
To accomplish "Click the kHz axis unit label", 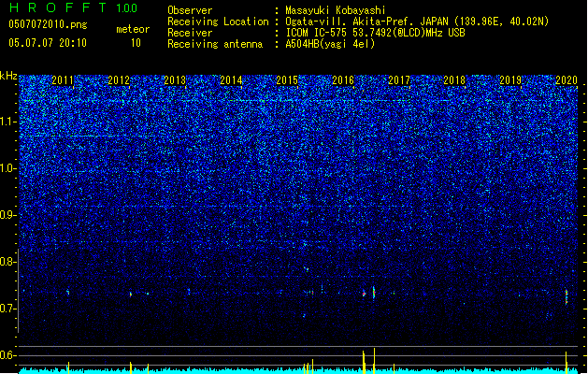I will pyautogui.click(x=8, y=76).
